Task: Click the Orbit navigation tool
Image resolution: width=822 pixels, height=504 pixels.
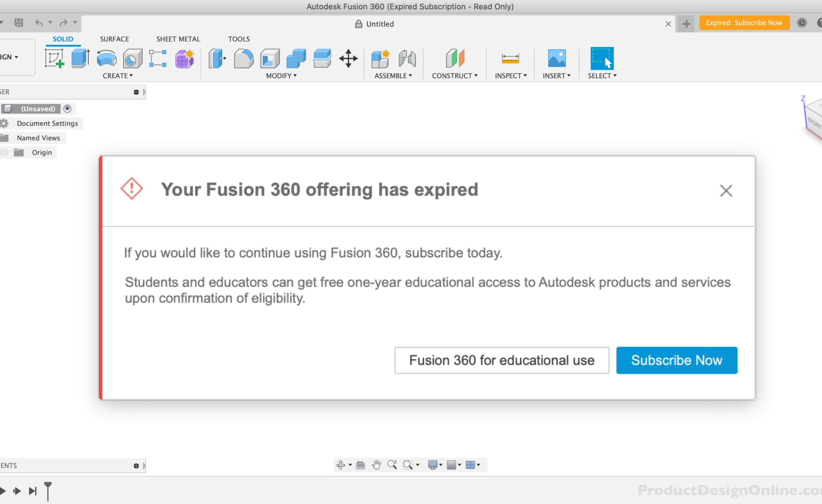Action: coord(341,465)
